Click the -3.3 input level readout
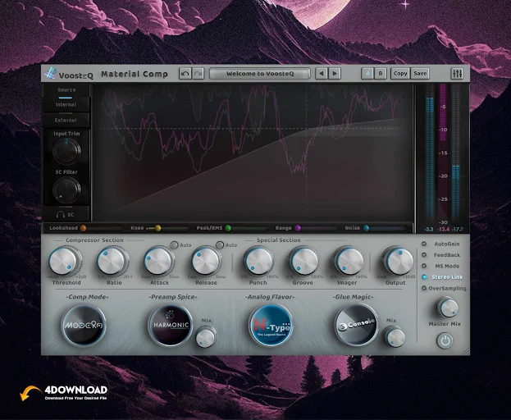This screenshot has width=511, height=420. (x=429, y=230)
